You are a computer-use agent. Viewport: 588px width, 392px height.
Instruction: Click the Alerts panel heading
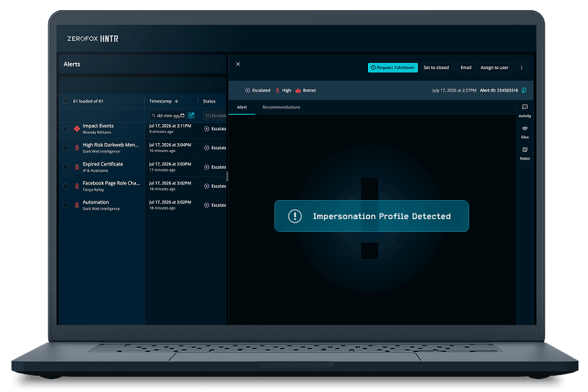pyautogui.click(x=72, y=64)
